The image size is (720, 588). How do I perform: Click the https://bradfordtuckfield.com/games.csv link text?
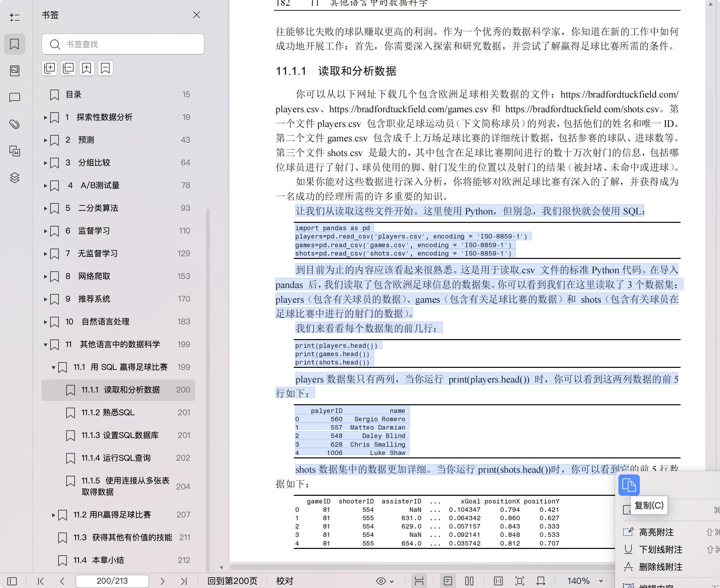coord(408,109)
